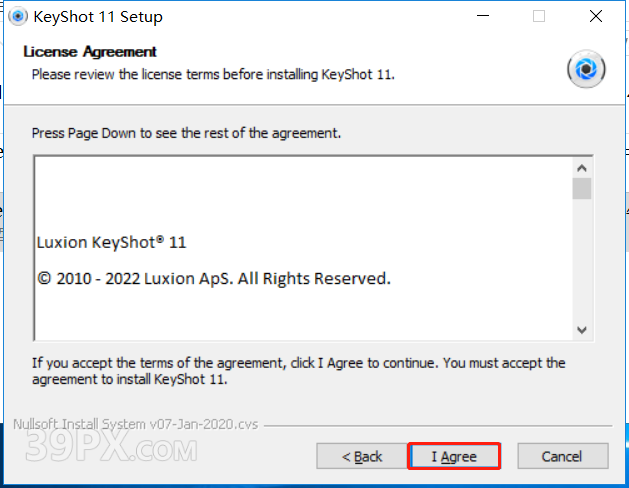Click the Nullsoft Install System label
Image resolution: width=629 pixels, height=488 pixels.
(x=136, y=423)
